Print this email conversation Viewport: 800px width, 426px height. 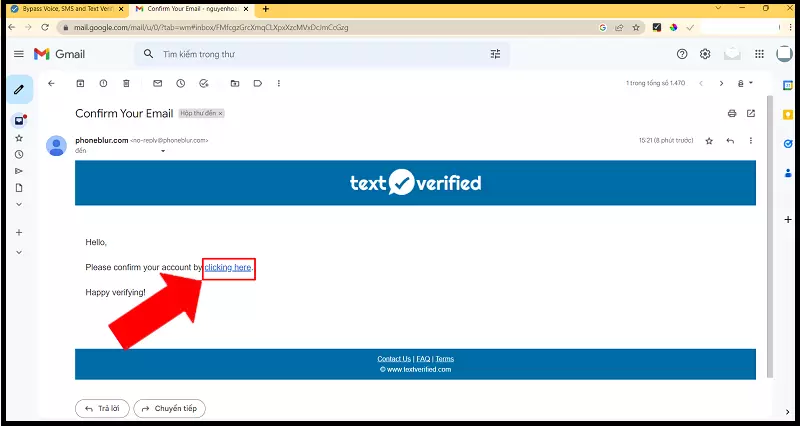732,113
